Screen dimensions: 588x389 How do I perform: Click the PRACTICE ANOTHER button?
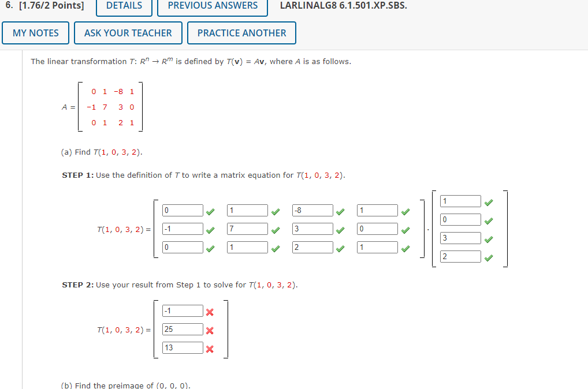(241, 33)
